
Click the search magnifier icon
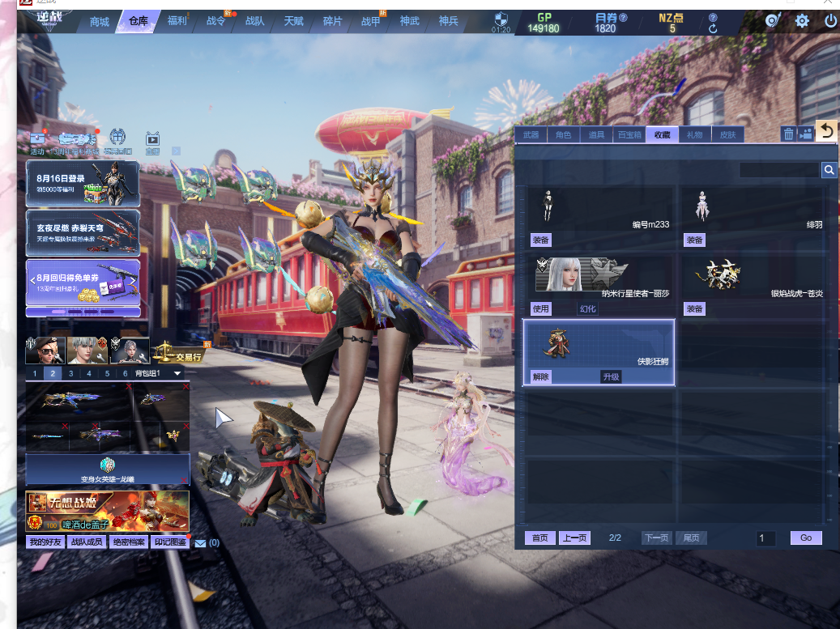click(829, 170)
